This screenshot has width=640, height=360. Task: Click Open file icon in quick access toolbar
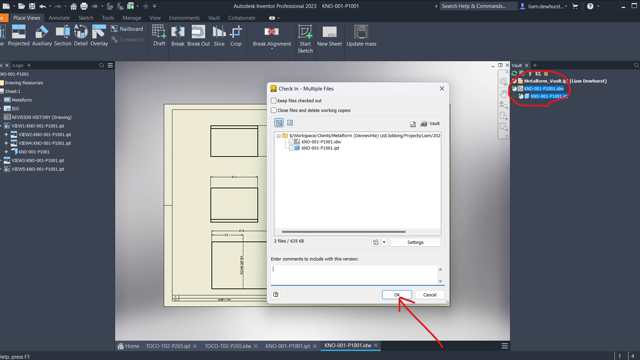point(21,6)
